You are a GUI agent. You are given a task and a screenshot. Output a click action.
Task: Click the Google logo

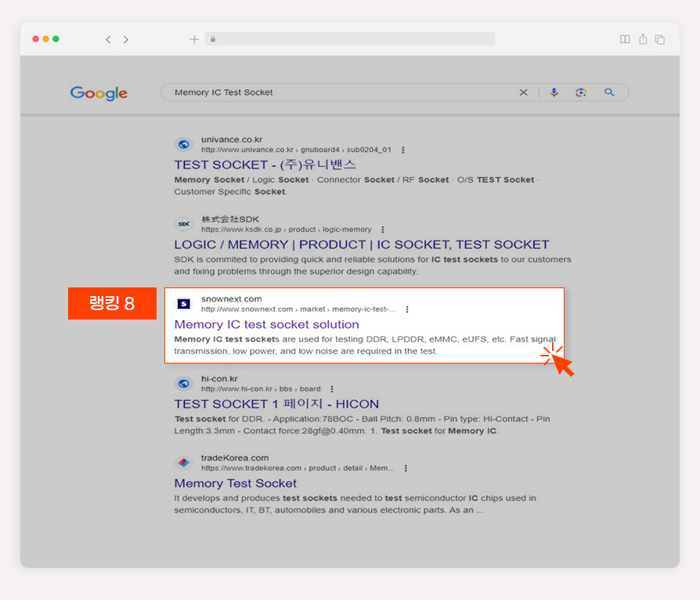pyautogui.click(x=99, y=93)
